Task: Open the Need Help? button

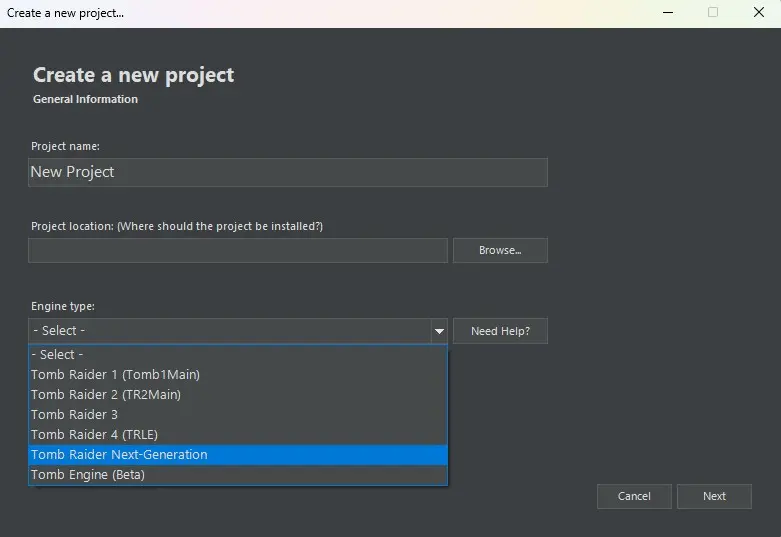Action: (500, 331)
